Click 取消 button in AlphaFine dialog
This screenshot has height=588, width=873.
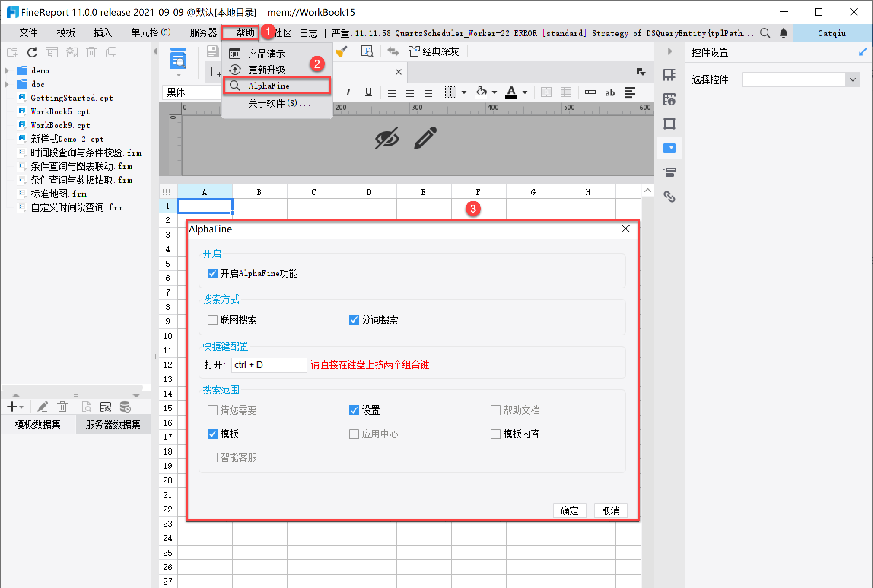(x=610, y=510)
